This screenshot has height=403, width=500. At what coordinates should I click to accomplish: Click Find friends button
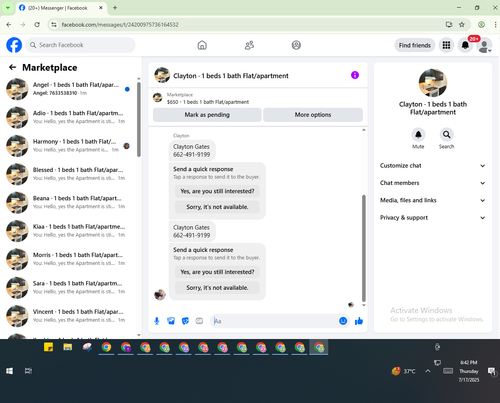(415, 45)
